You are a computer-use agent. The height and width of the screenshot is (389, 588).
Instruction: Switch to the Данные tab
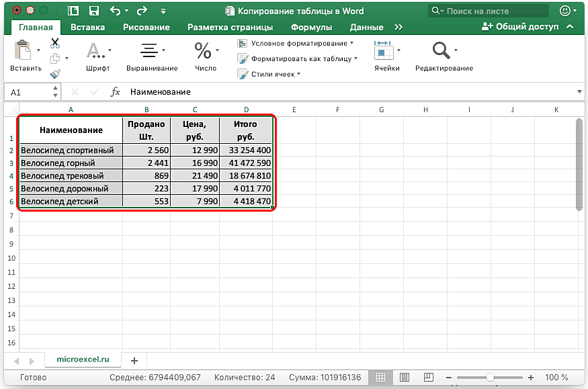367,28
